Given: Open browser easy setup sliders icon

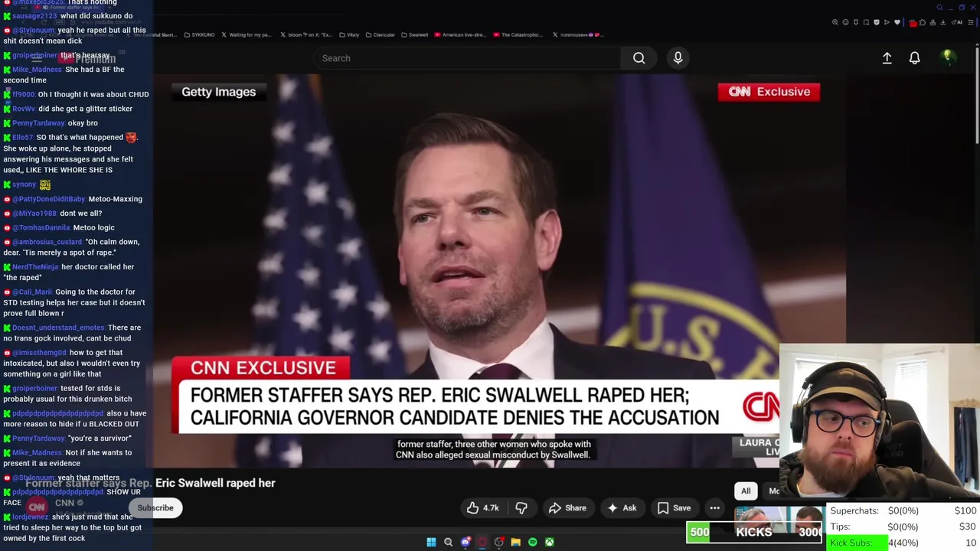Looking at the screenshot, I should (x=971, y=22).
